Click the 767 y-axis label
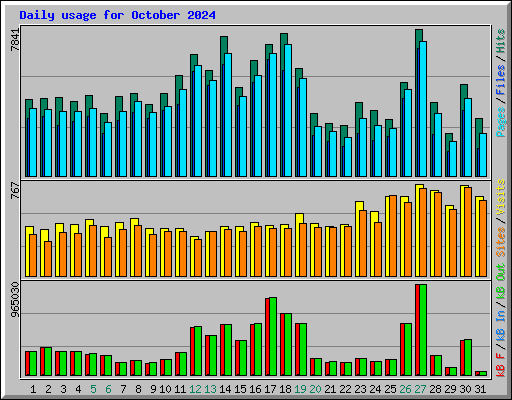512x400 pixels. [15, 191]
